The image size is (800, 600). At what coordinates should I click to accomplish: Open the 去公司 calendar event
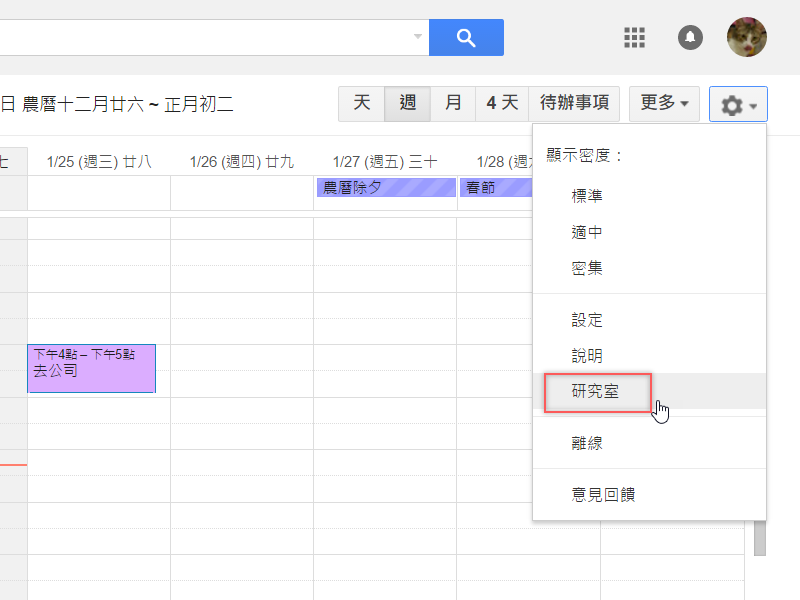91,369
